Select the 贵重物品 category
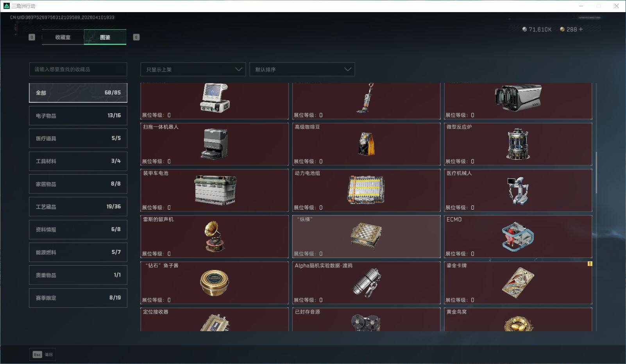This screenshot has height=364, width=626. pyautogui.click(x=78, y=275)
